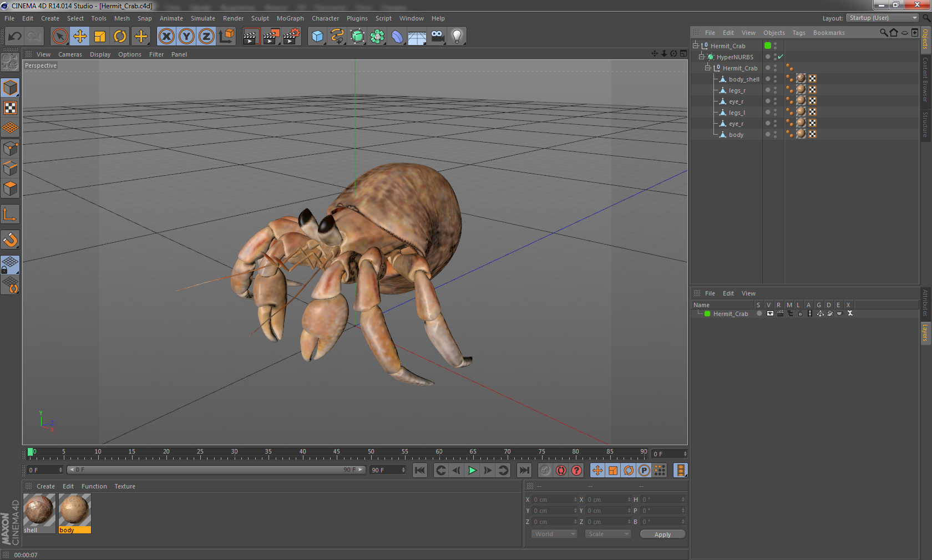Add a floor environment object
932x560 pixels.
coord(417,37)
